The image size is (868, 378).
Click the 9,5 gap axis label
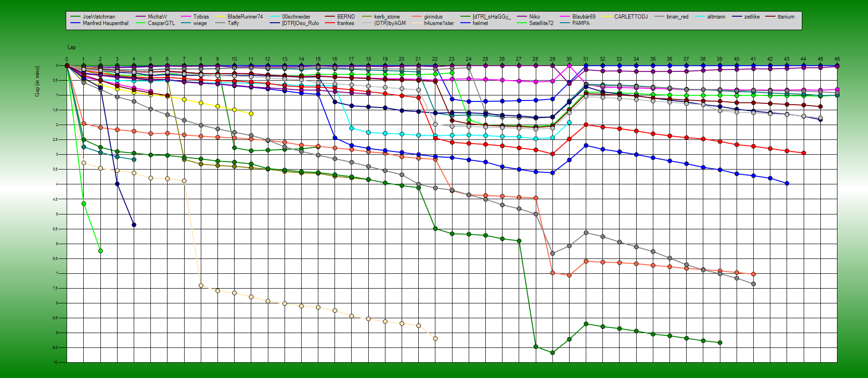(55, 347)
